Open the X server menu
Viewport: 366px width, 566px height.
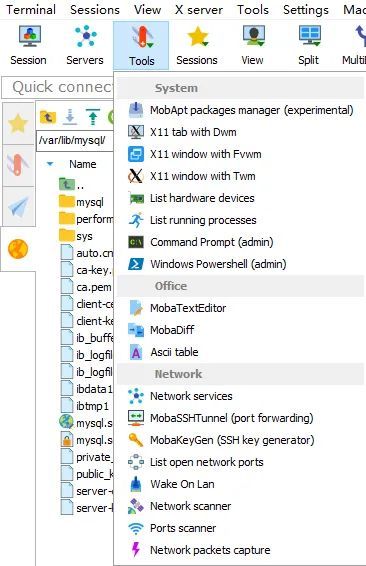click(x=199, y=10)
